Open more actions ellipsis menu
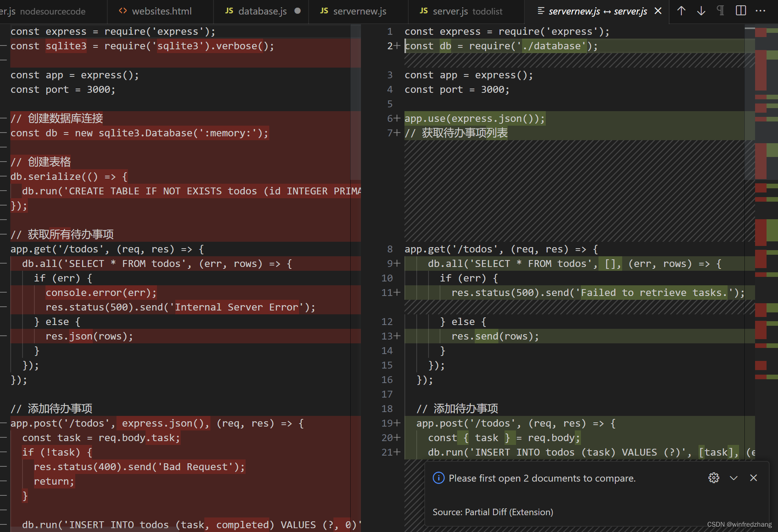The image size is (778, 532). click(760, 11)
